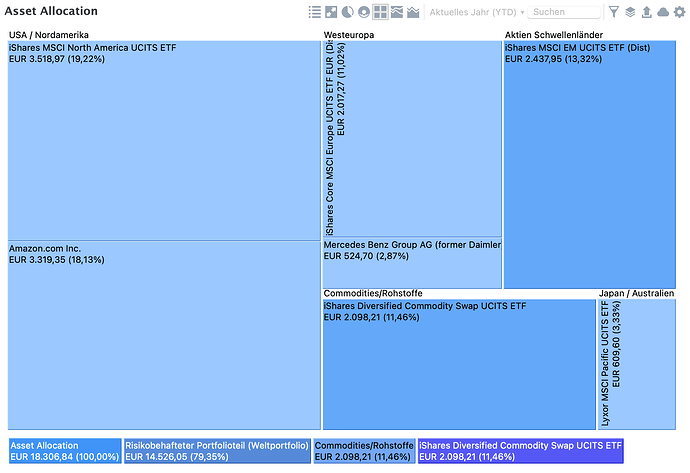690x473 pixels.
Task: Open the layers stack icon
Action: click(630, 12)
